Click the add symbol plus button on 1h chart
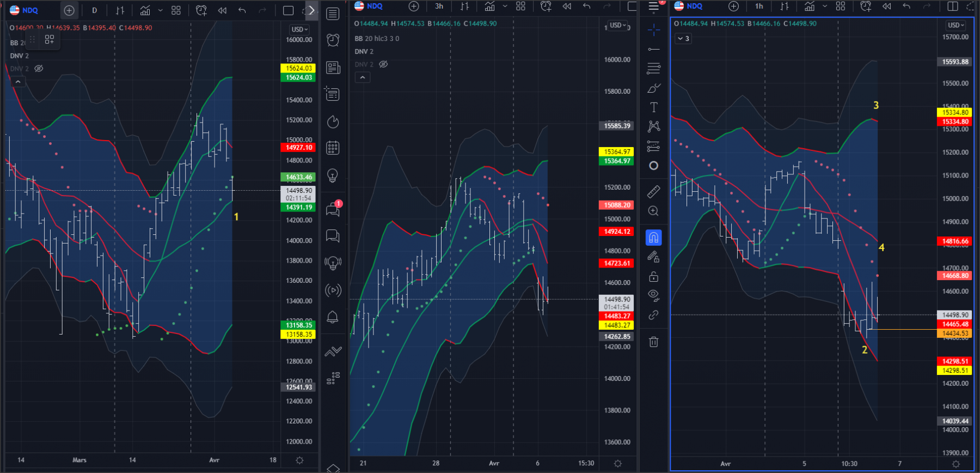Viewport: 980px width, 473px height. coord(733,6)
